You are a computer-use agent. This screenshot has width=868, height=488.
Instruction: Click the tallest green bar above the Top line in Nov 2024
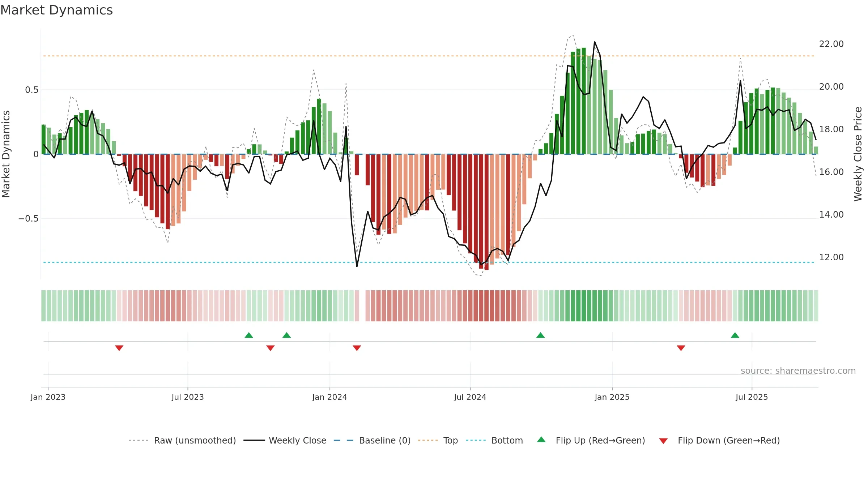pyautogui.click(x=584, y=101)
